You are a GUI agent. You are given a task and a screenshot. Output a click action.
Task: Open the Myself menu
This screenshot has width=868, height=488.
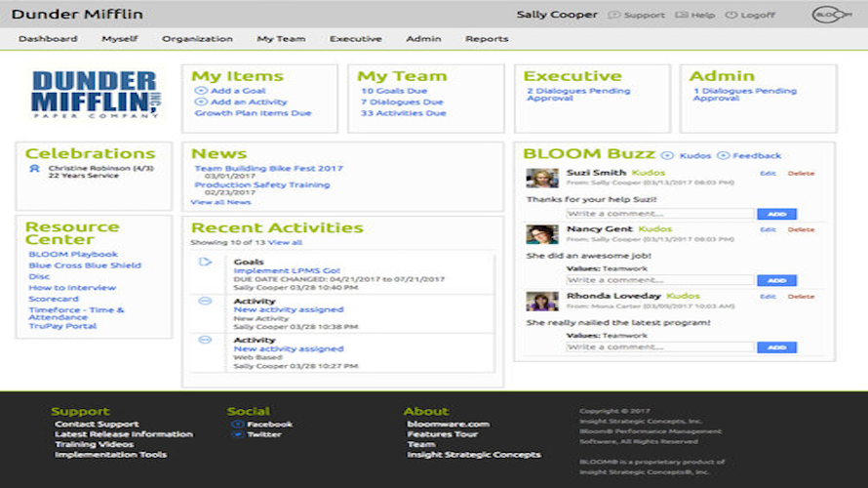(120, 39)
